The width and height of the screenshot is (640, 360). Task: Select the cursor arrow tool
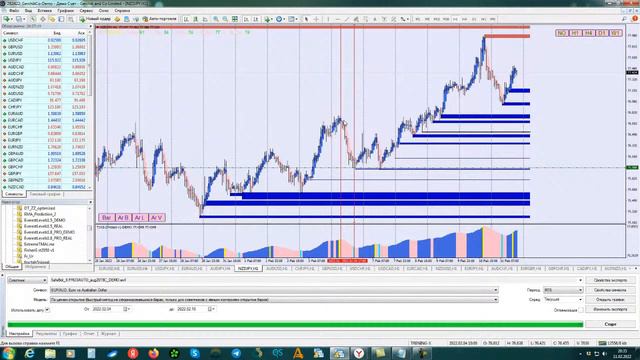click(x=306, y=19)
